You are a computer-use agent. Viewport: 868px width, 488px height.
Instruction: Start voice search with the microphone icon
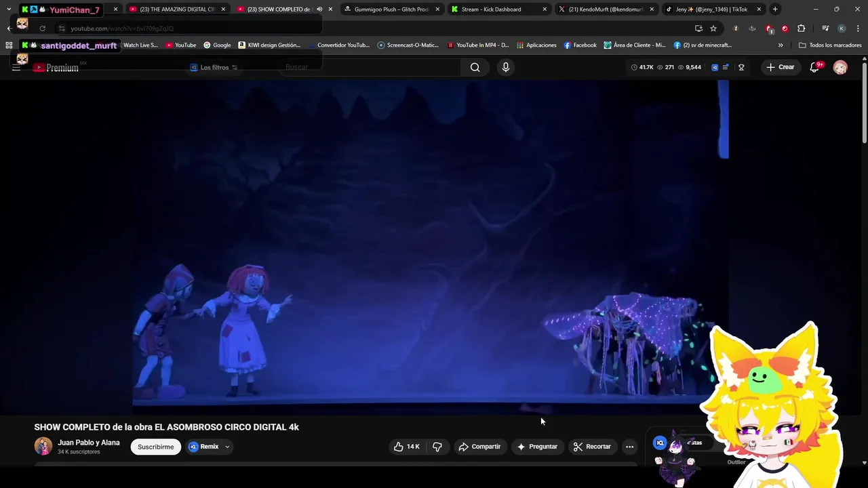click(x=505, y=67)
